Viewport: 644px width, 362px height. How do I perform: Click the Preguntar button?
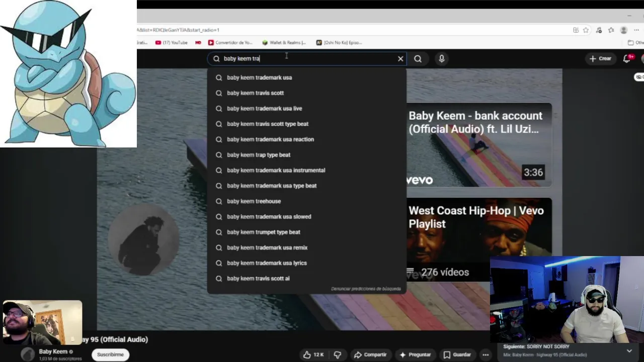click(x=416, y=354)
